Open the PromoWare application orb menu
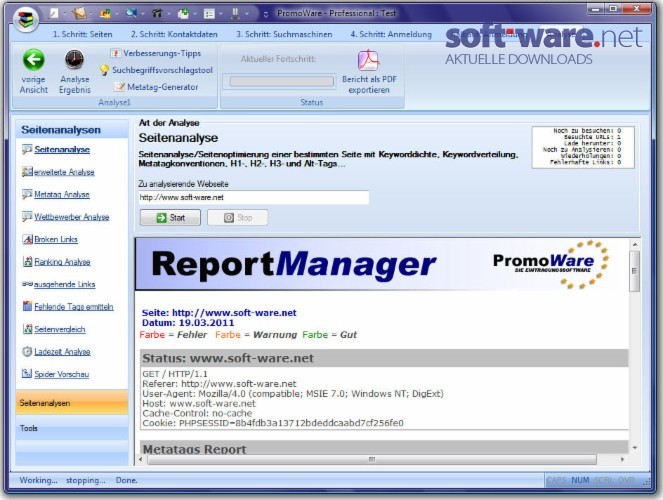The image size is (663, 500). [x=26, y=19]
